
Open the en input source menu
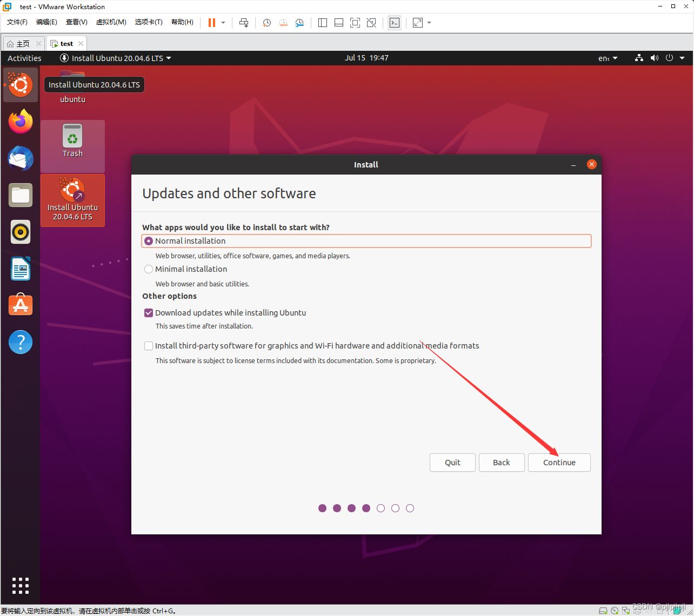coord(608,58)
